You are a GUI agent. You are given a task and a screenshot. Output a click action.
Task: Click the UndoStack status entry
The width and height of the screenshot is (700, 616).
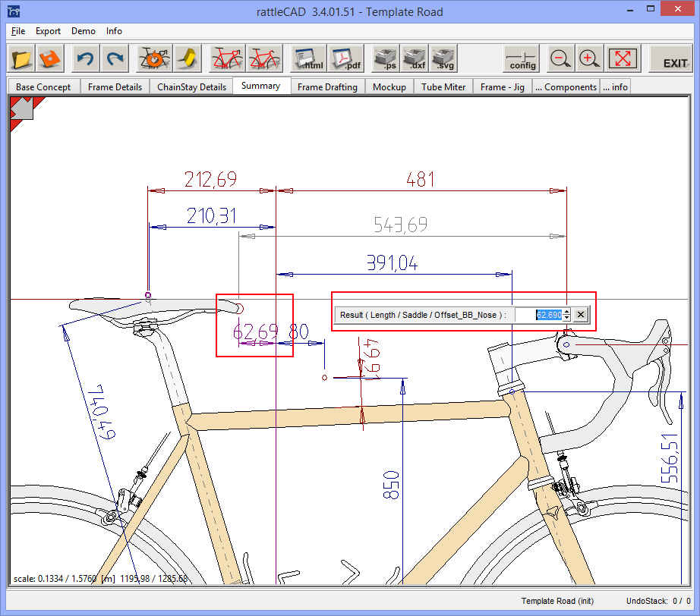(658, 601)
